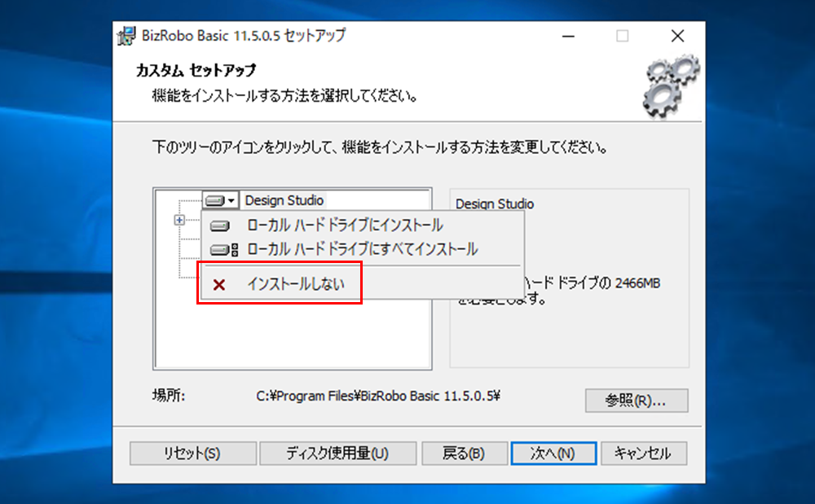Click the リセット(S) button
The image size is (815, 504).
(x=193, y=454)
